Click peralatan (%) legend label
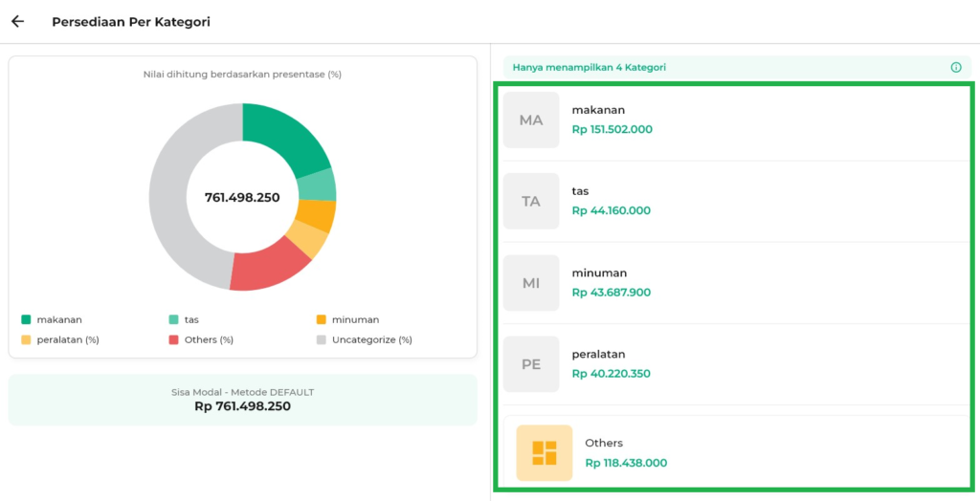Viewport: 980px width, 501px height. [x=67, y=339]
